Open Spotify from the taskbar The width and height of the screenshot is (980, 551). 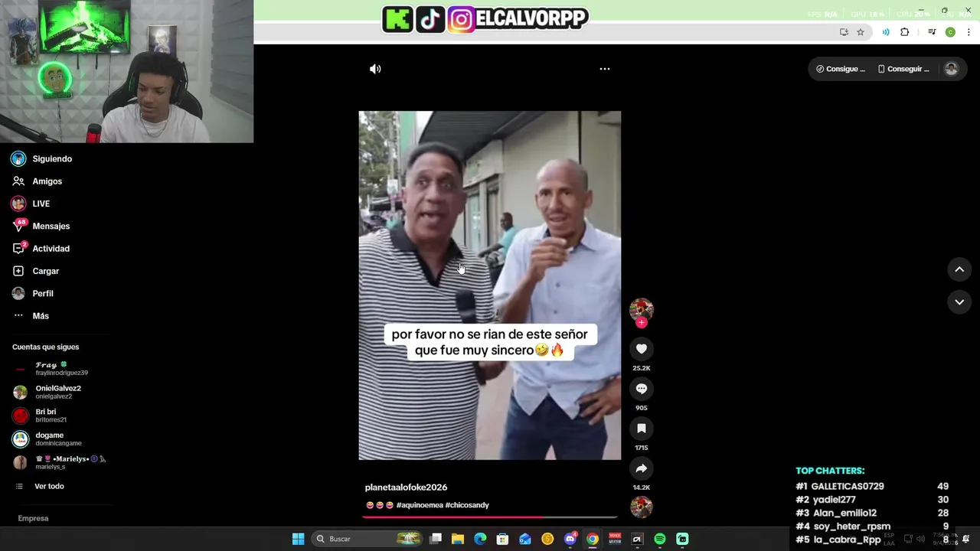[660, 539]
